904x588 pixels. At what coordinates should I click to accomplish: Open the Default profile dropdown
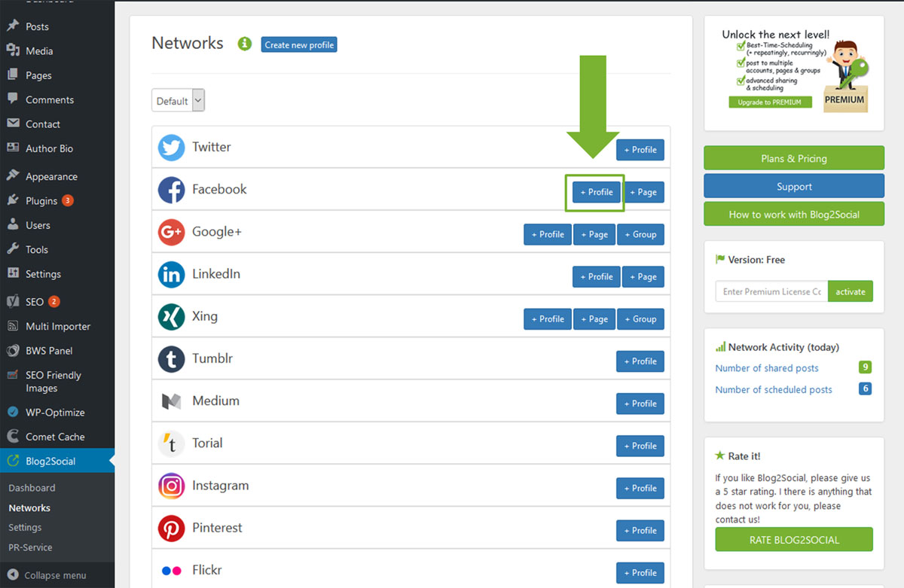(178, 101)
